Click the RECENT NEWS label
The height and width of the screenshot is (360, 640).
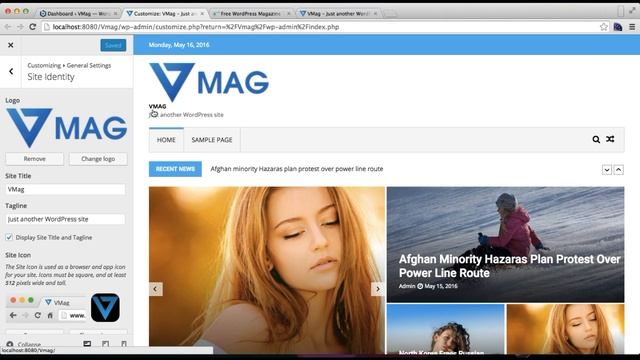(x=175, y=169)
